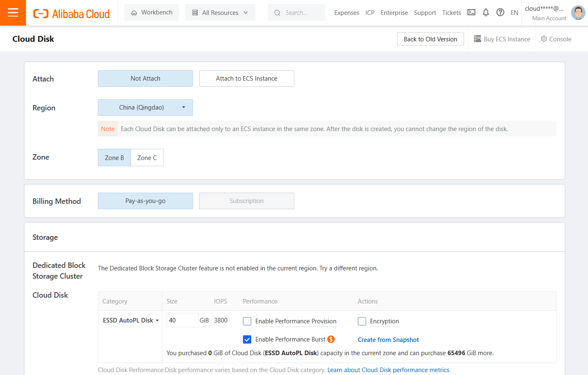Select Zone C option
Image resolution: width=588 pixels, height=375 pixels.
[x=147, y=158]
